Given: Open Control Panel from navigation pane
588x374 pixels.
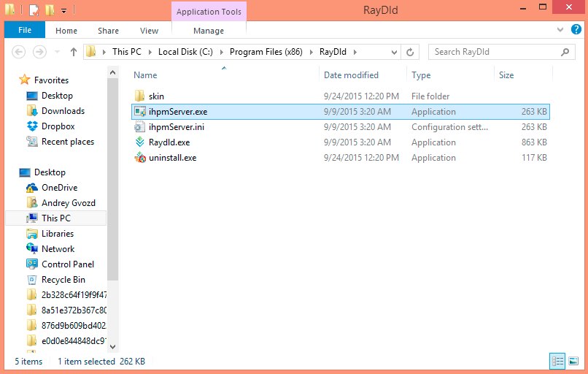Looking at the screenshot, I should click(32, 264).
